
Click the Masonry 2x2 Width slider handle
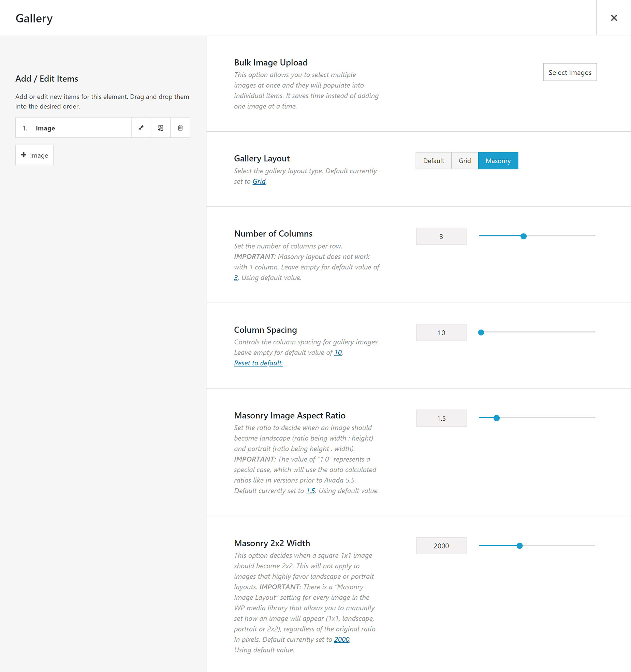coord(519,546)
